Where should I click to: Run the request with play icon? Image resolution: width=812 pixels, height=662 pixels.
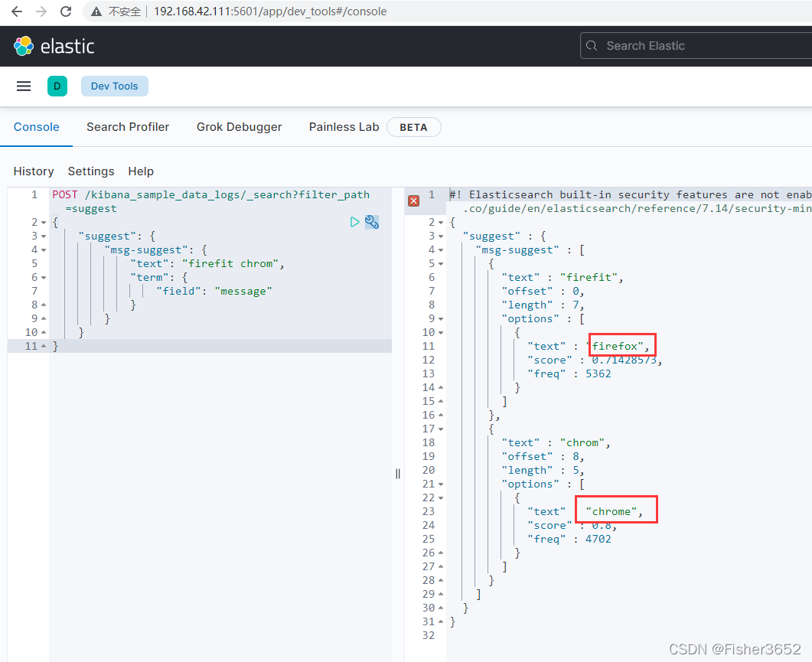pyautogui.click(x=355, y=222)
